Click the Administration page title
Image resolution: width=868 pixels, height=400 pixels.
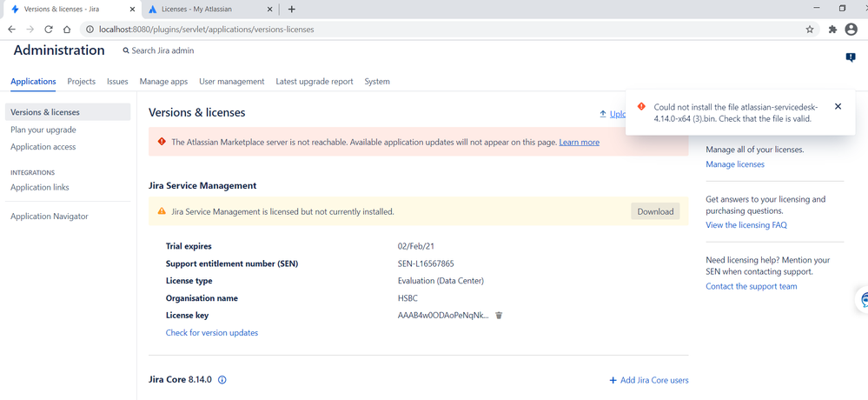[x=59, y=50]
